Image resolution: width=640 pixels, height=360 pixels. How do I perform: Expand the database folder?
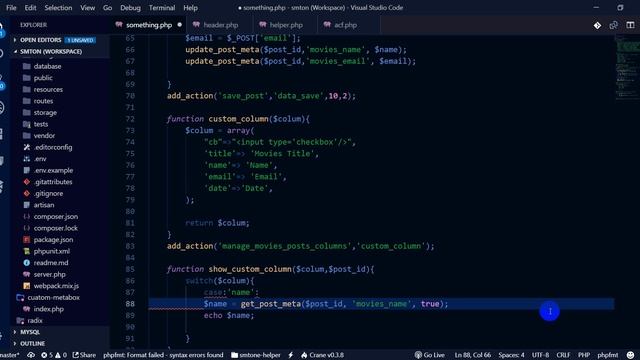click(x=47, y=66)
